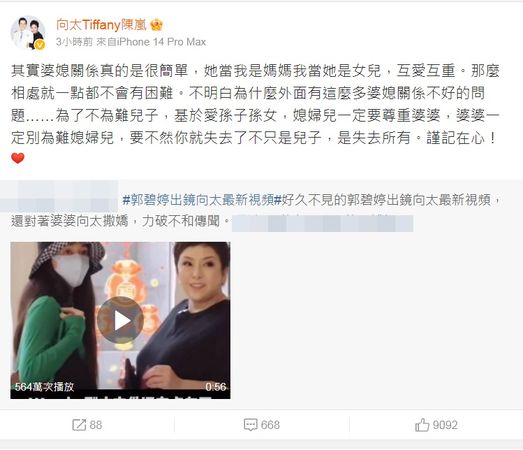Open blurred original poster name
523x450 pixels.
pyautogui.click(x=59, y=196)
